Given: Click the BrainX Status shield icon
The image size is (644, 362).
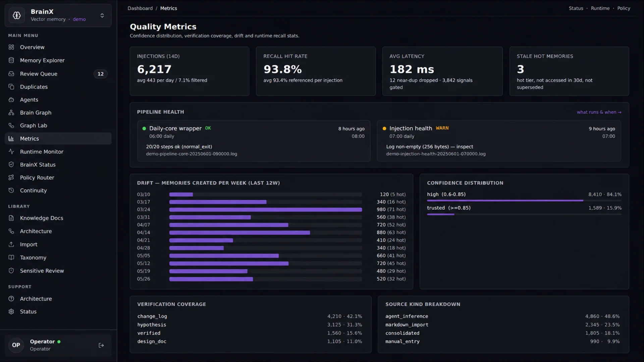Looking at the screenshot, I should tap(11, 165).
